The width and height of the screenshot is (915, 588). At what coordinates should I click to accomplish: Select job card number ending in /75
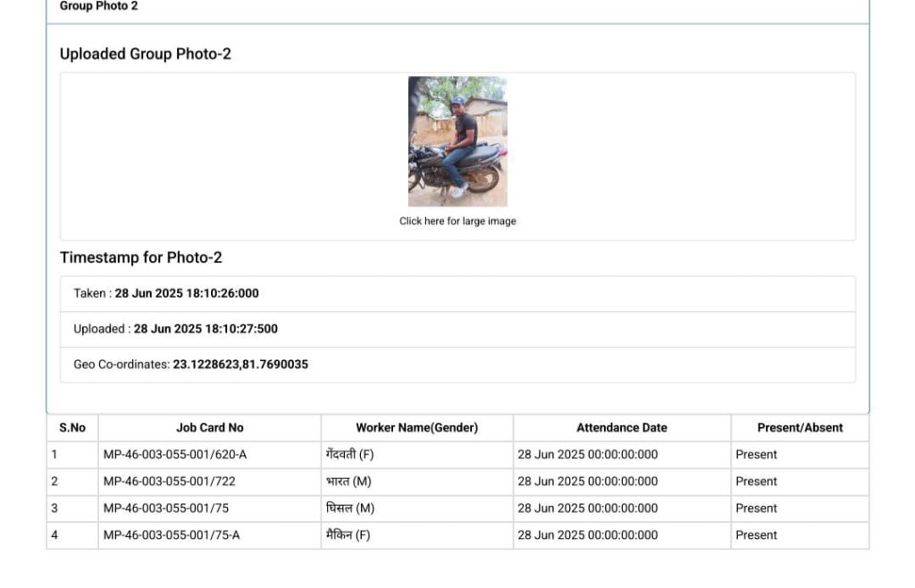coord(167,508)
